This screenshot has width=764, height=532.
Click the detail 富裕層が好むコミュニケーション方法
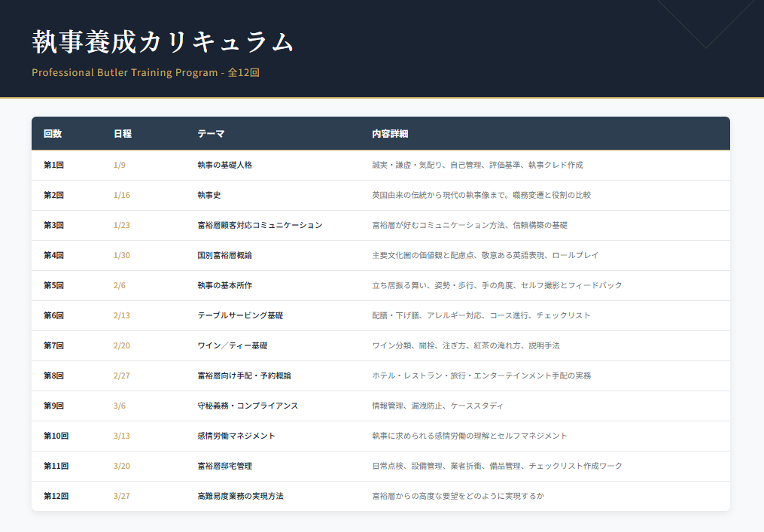[x=470, y=225]
